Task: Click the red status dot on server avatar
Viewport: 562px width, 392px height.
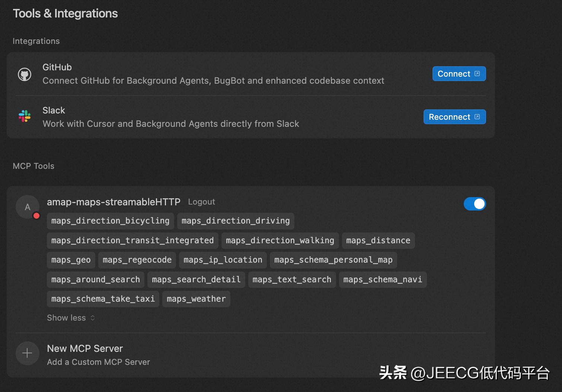Action: (36, 216)
